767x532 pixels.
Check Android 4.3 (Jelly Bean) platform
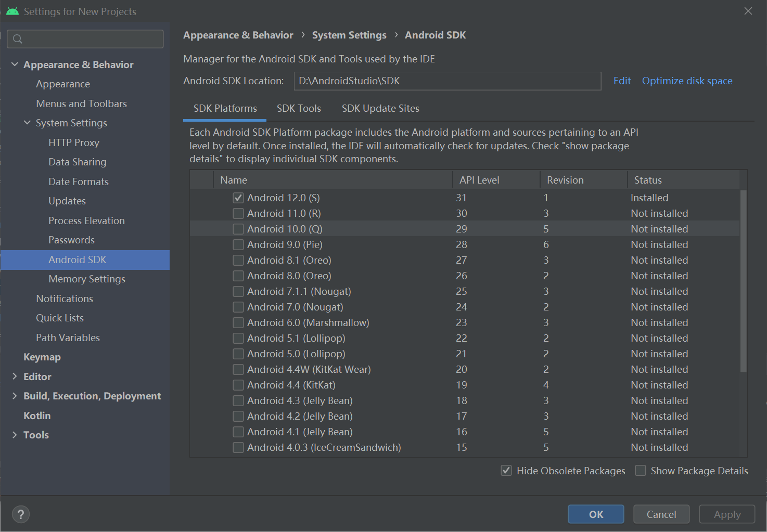238,400
